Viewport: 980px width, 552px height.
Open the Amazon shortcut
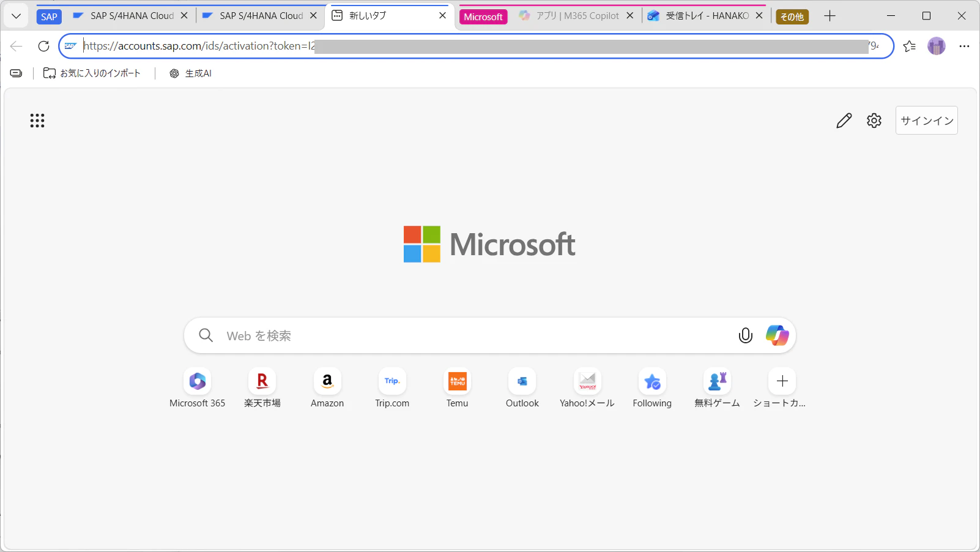[x=327, y=389]
